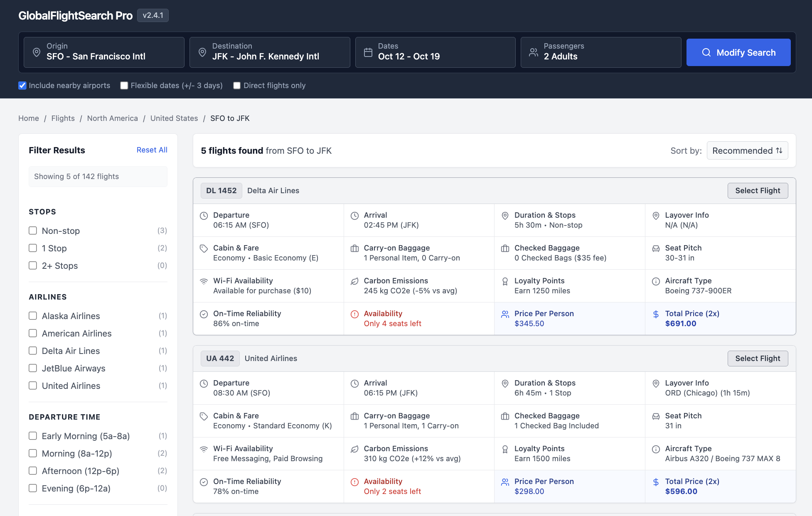Check the Non-stop stops filter
812x516 pixels.
(x=33, y=231)
